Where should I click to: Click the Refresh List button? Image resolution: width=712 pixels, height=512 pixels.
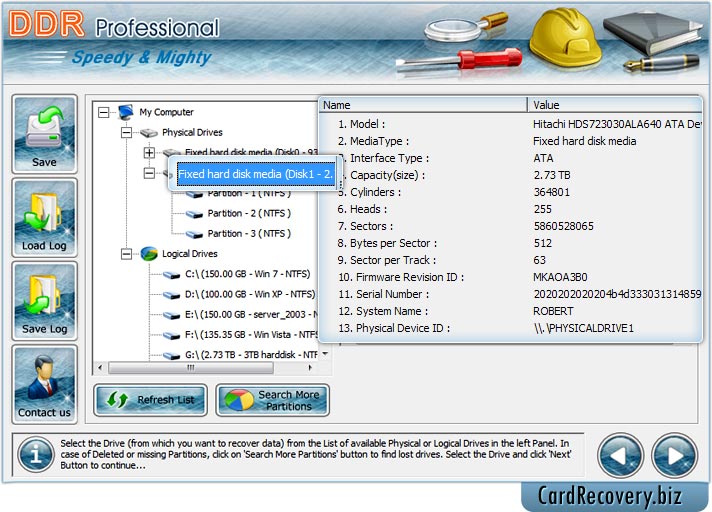coord(150,400)
